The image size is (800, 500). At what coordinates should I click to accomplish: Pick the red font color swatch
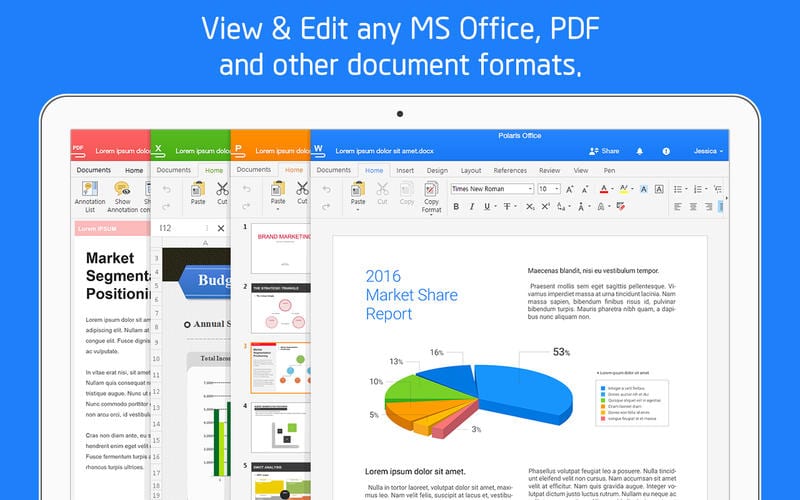coord(604,188)
